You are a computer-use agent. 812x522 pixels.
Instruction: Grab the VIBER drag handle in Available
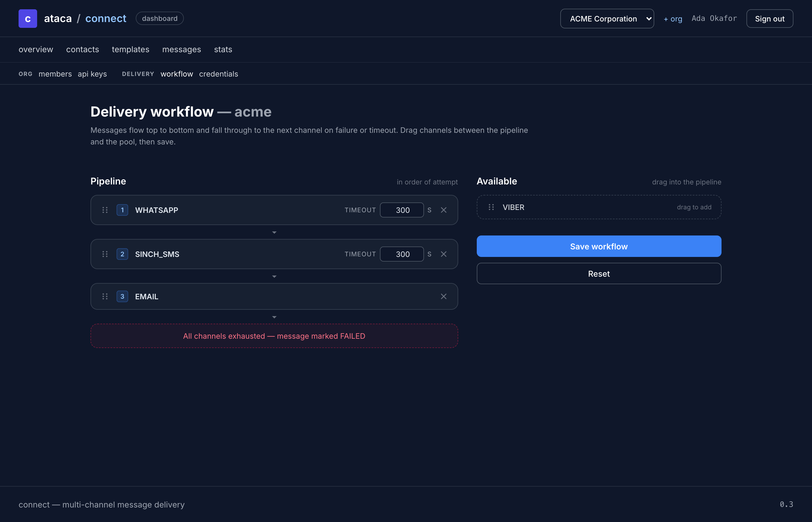click(491, 207)
